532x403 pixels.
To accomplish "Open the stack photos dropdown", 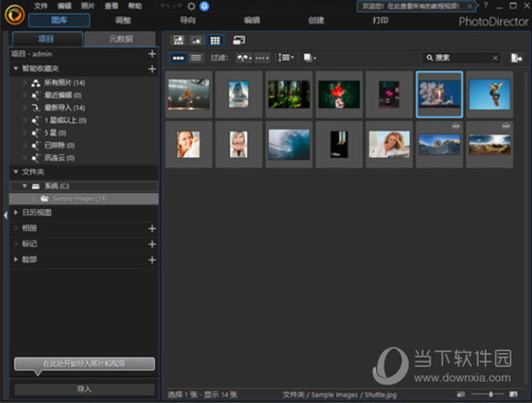I will (309, 58).
